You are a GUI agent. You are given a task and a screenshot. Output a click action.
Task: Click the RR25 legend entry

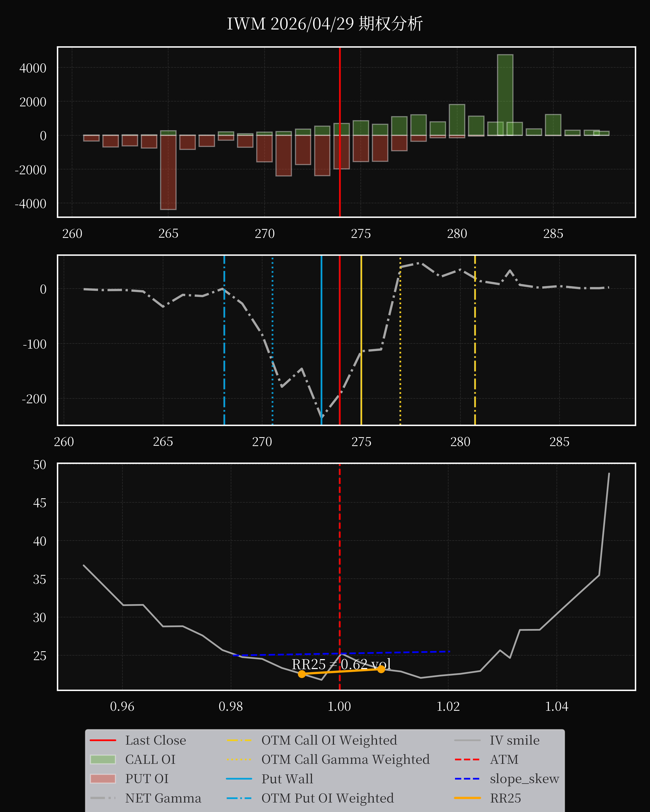point(487,798)
